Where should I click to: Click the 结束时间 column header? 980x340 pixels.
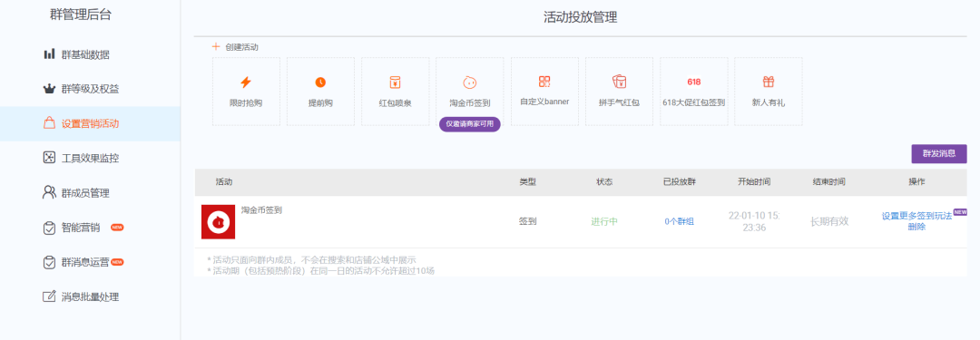[828, 182]
